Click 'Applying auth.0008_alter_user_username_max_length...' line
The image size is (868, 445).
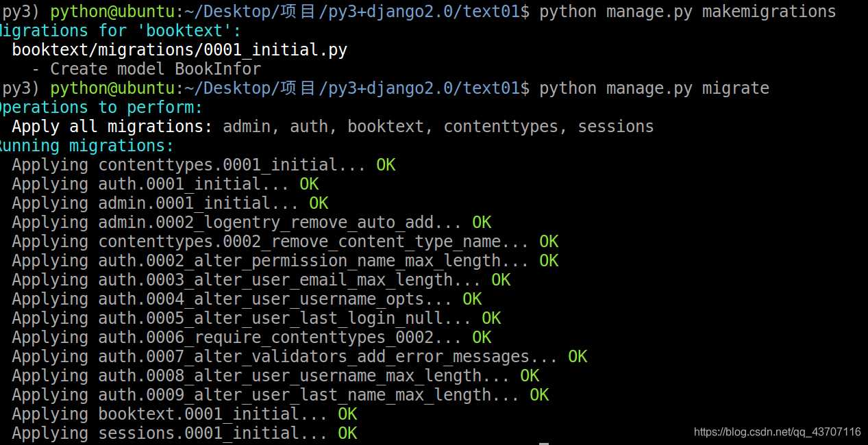click(275, 376)
